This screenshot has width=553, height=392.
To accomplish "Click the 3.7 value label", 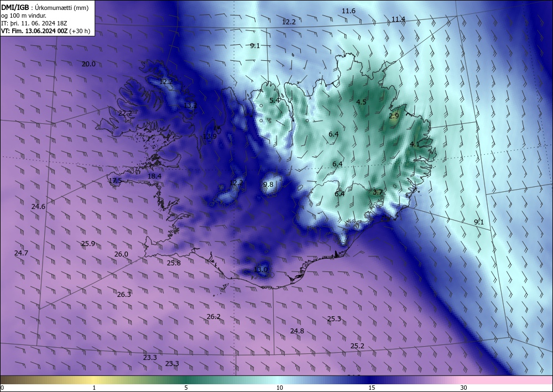I will (377, 192).
